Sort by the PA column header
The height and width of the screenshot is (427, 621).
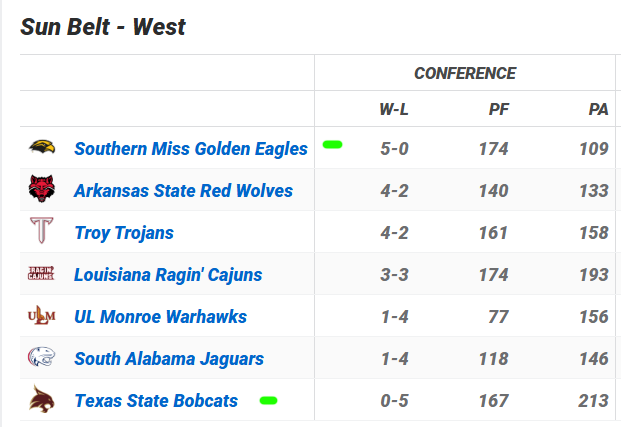[x=598, y=109]
